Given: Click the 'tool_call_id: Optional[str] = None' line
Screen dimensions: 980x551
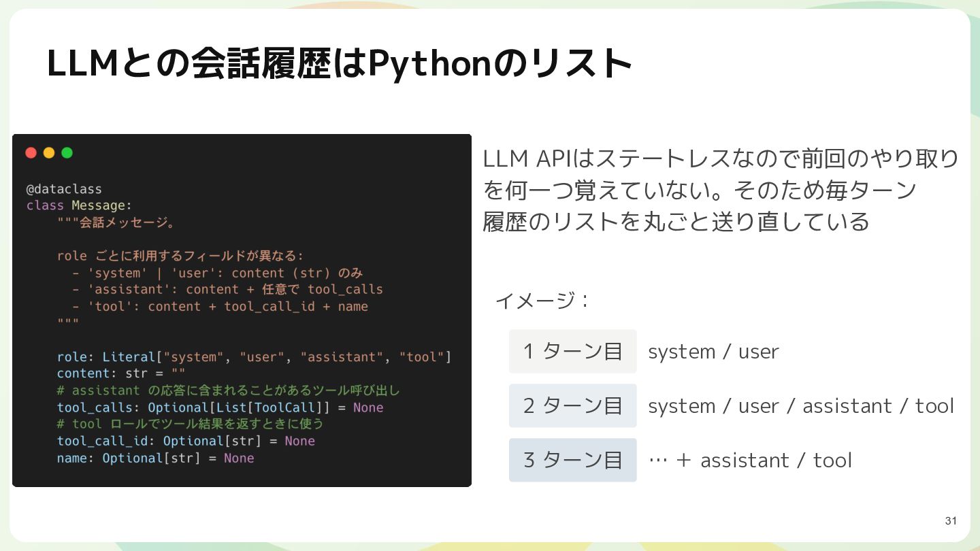Looking at the screenshot, I should coord(186,441).
